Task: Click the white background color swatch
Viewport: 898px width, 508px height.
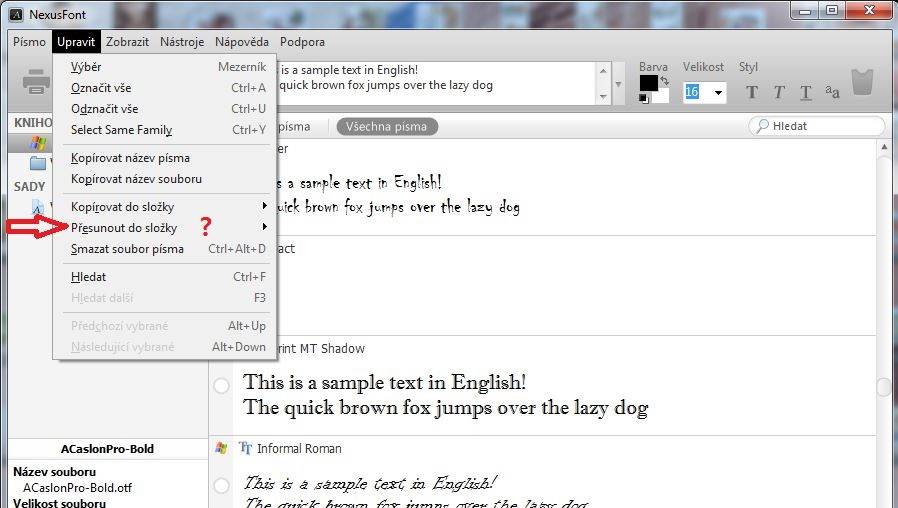Action: (x=661, y=96)
